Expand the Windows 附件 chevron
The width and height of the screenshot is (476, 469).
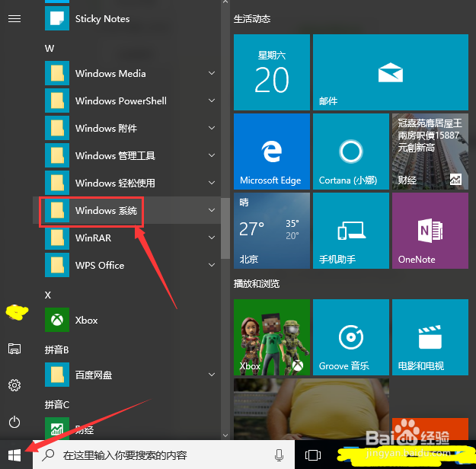(212, 128)
